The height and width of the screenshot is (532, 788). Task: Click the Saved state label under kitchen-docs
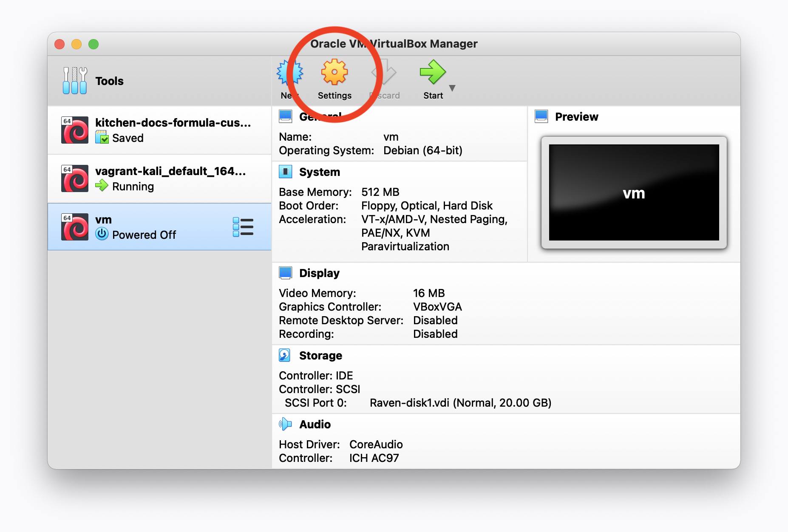128,138
